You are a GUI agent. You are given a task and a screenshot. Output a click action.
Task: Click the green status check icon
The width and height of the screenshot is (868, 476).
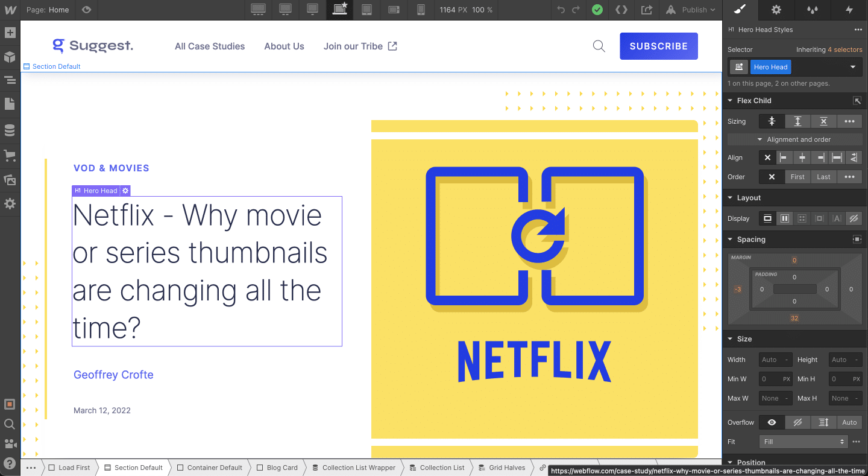point(597,10)
